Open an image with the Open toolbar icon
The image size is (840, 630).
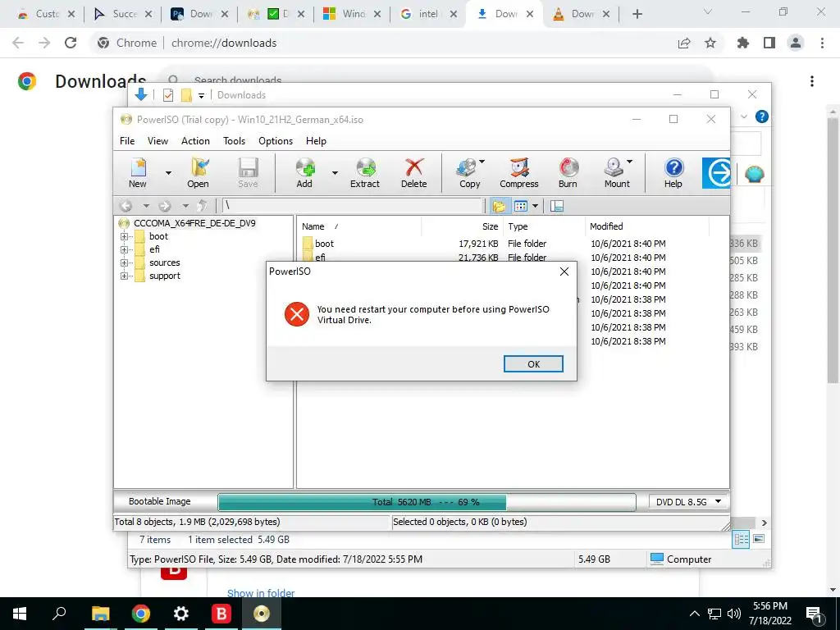198,172
